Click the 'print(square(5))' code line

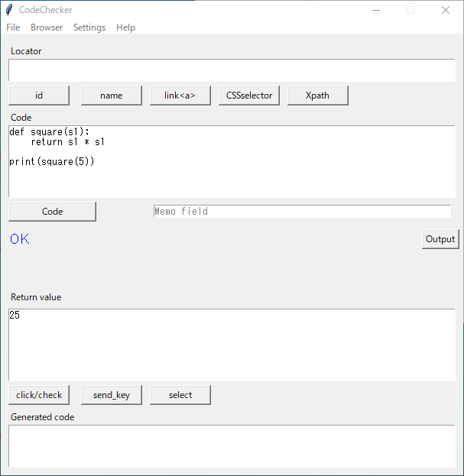tap(52, 161)
